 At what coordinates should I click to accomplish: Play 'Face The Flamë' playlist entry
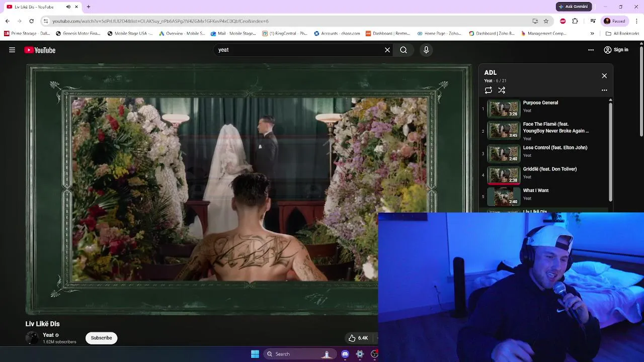[x=544, y=131]
